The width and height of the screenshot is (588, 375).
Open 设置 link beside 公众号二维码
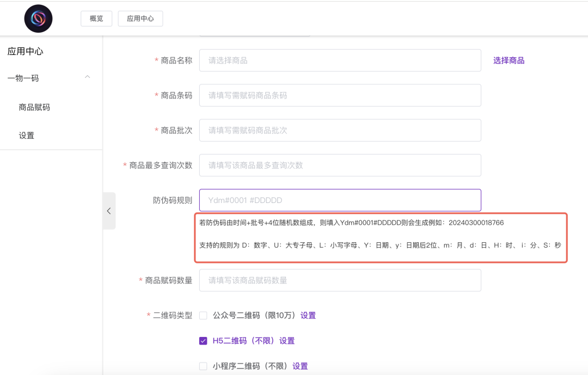coord(308,315)
